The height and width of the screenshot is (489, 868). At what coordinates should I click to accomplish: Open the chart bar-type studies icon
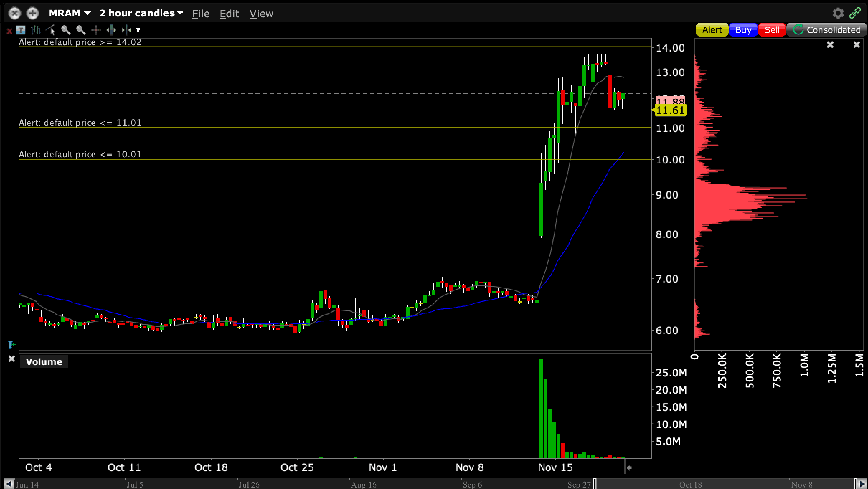(36, 30)
